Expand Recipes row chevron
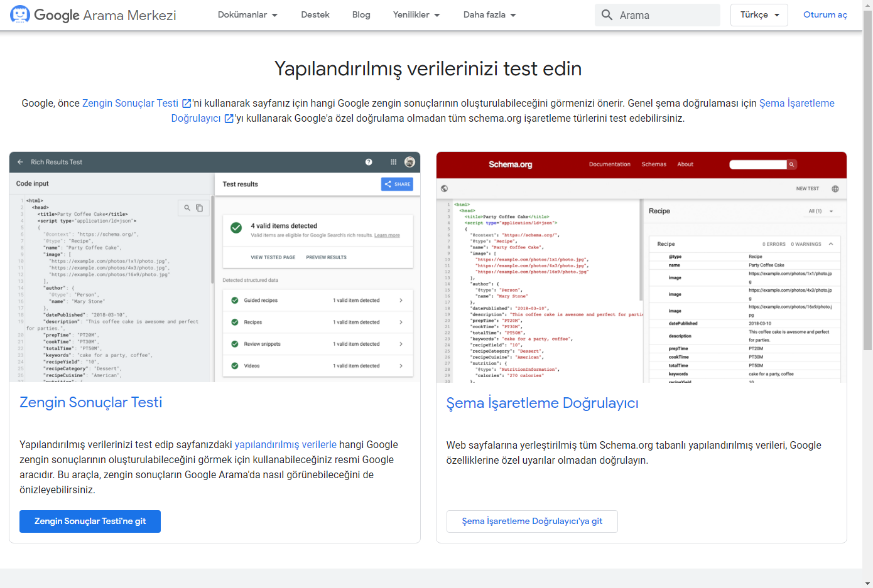The height and width of the screenshot is (588, 873). [x=401, y=322]
